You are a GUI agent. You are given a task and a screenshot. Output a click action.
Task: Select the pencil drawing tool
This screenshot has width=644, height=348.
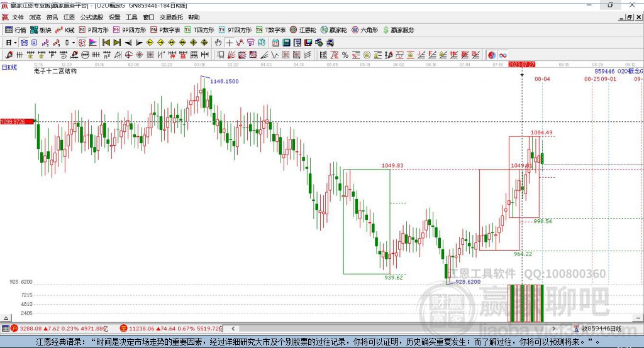coord(9,55)
